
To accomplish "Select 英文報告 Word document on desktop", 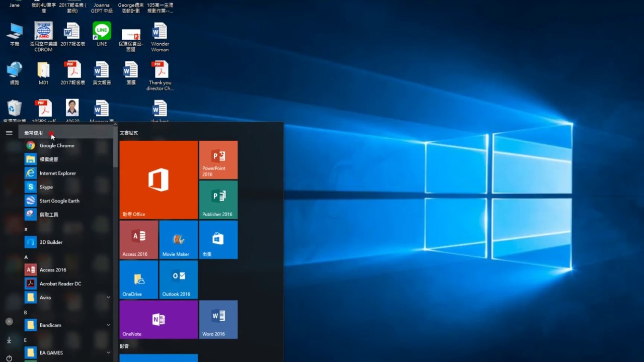I will pyautogui.click(x=102, y=73).
